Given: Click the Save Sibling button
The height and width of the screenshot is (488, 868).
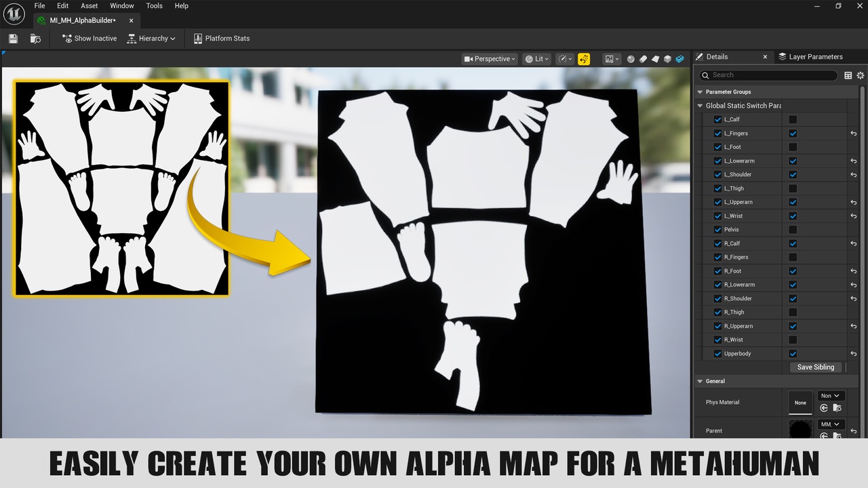Looking at the screenshot, I should coord(816,367).
